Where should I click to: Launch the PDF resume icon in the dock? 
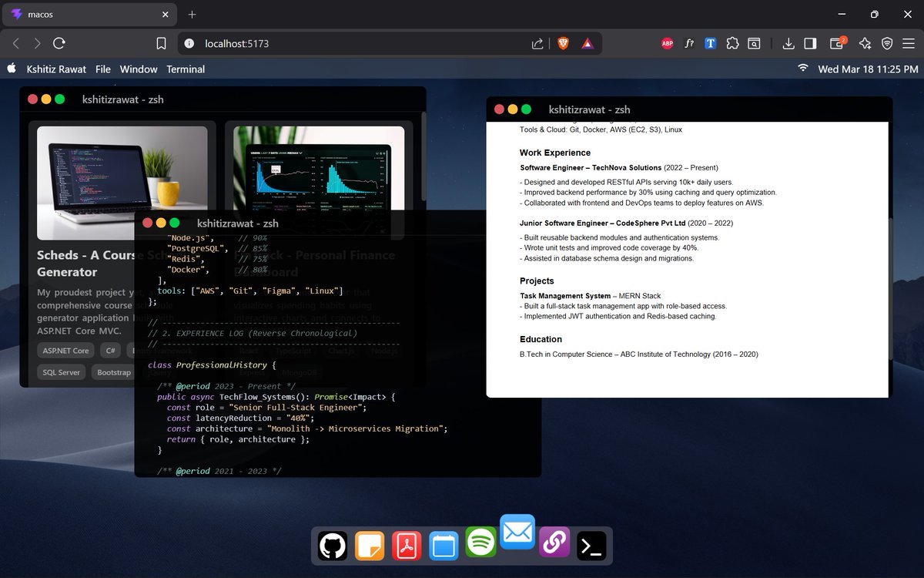pyautogui.click(x=407, y=546)
